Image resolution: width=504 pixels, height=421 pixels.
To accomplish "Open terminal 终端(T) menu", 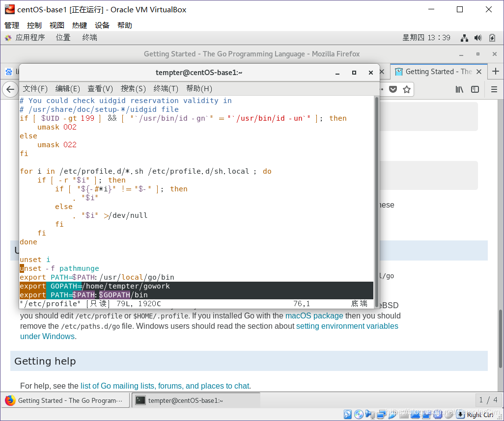I will (166, 89).
